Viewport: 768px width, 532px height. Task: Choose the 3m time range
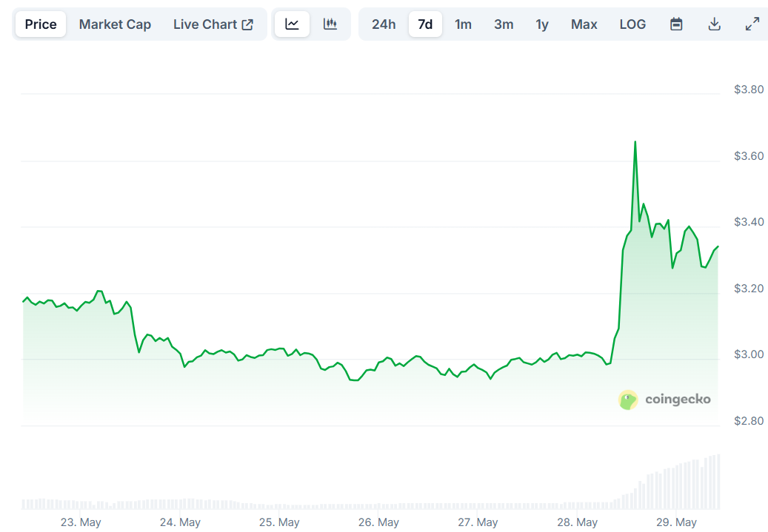coord(504,24)
